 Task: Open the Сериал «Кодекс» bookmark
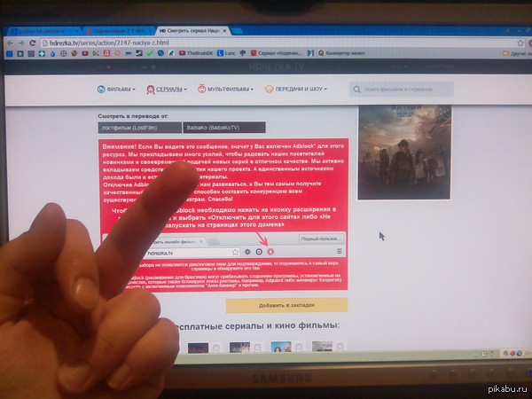277,54
